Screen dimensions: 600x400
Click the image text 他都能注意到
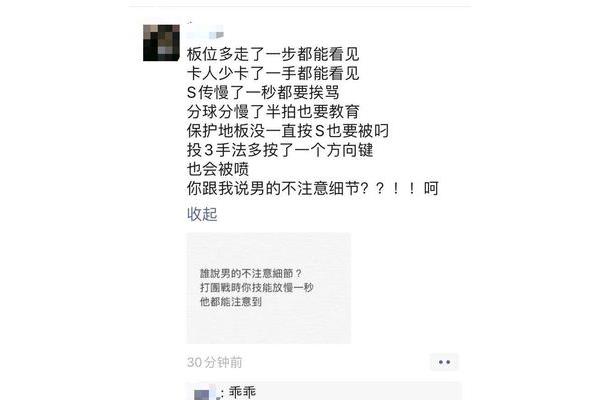[231, 302]
